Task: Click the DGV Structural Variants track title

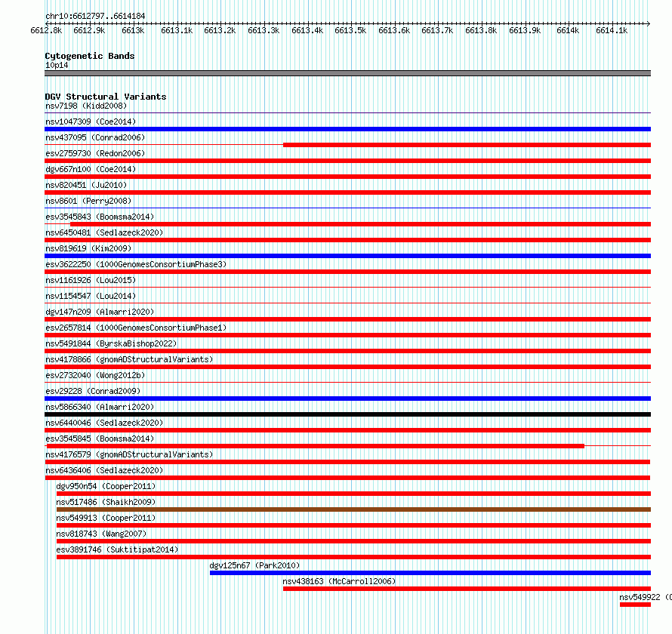Action: 106,97
